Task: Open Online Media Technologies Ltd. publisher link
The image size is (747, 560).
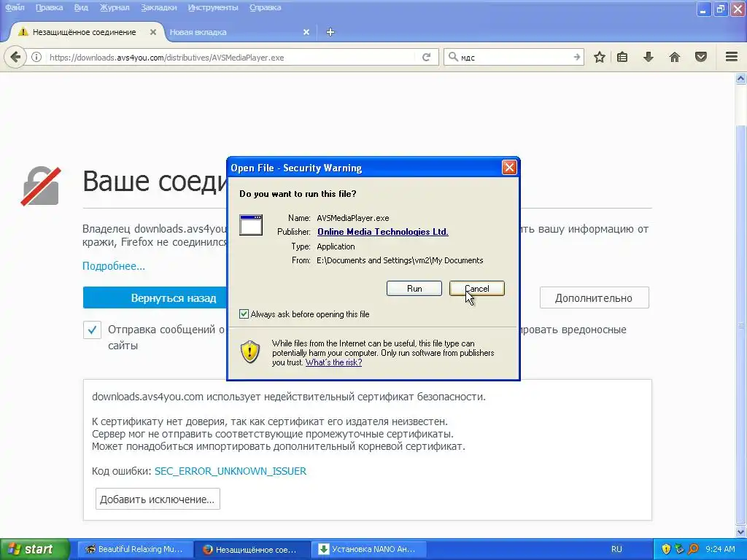Action: [x=382, y=232]
